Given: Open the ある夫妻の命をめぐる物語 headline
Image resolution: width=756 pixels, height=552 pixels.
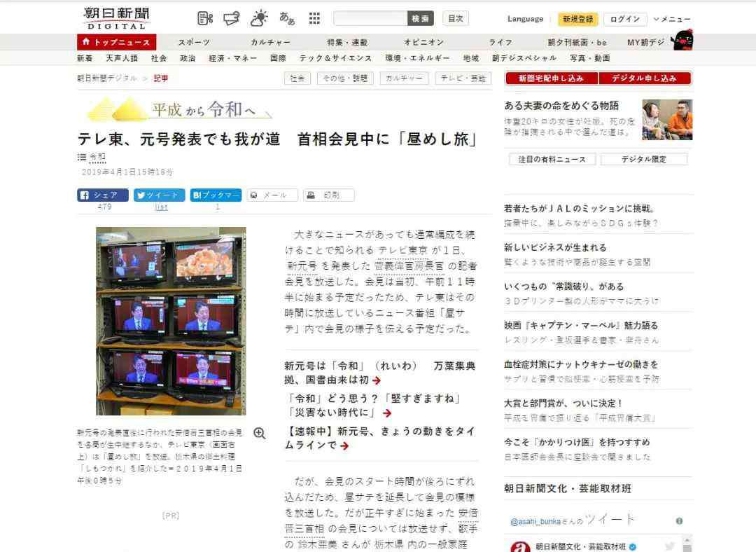Looking at the screenshot, I should pos(561,106).
